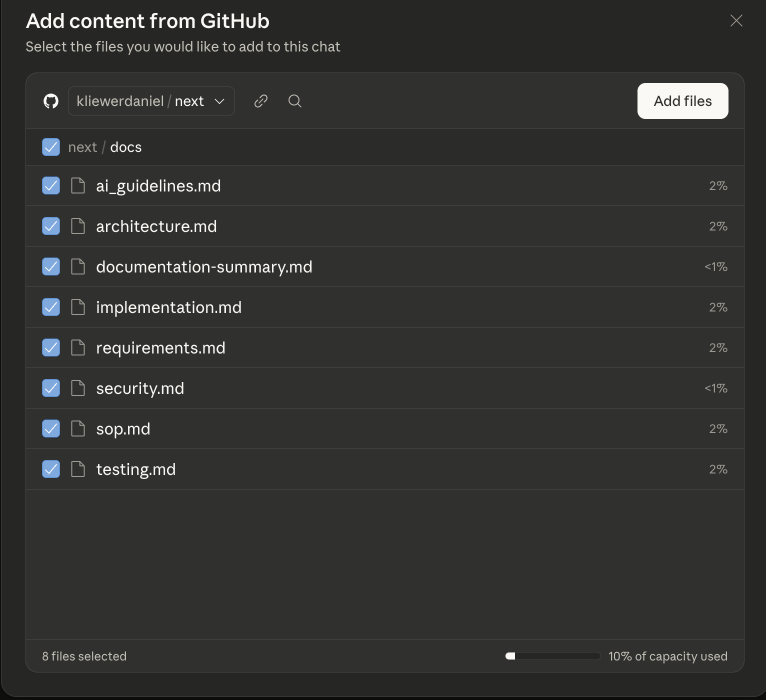Screen dimensions: 766x700
Task: Click the file icon beside implementation.md
Action: (x=78, y=307)
